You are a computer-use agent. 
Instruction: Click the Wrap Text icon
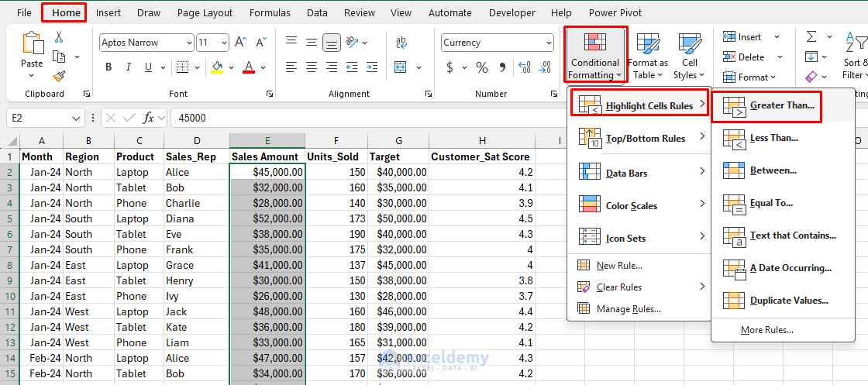(x=401, y=42)
